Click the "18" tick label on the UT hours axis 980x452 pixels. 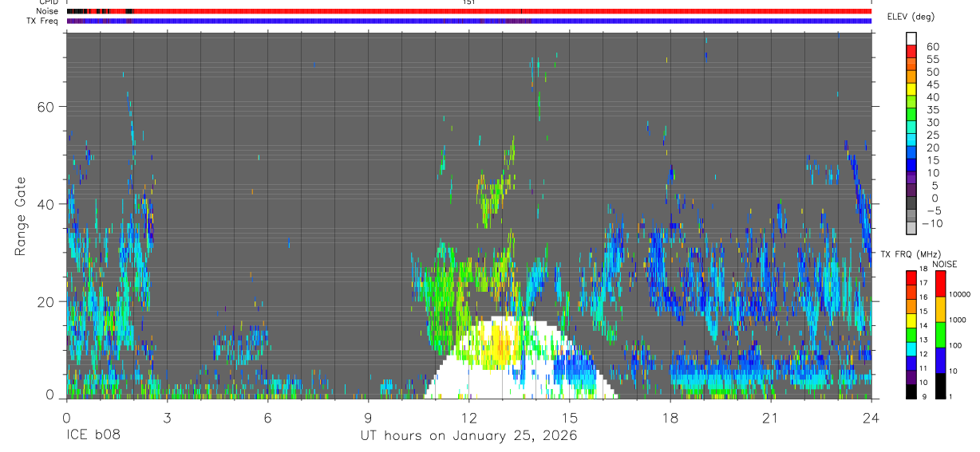coord(670,418)
